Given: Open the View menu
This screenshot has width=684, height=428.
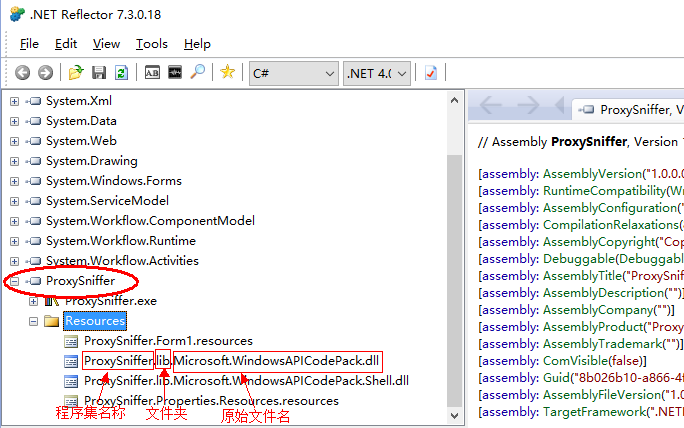Looking at the screenshot, I should click(106, 44).
